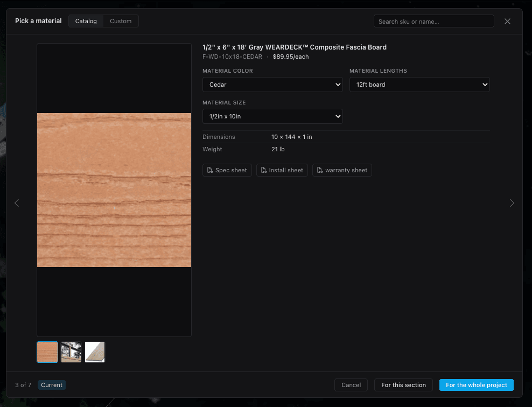Screen dimensions: 532x407
Task: Switch to the Catalog tab
Action: point(86,21)
